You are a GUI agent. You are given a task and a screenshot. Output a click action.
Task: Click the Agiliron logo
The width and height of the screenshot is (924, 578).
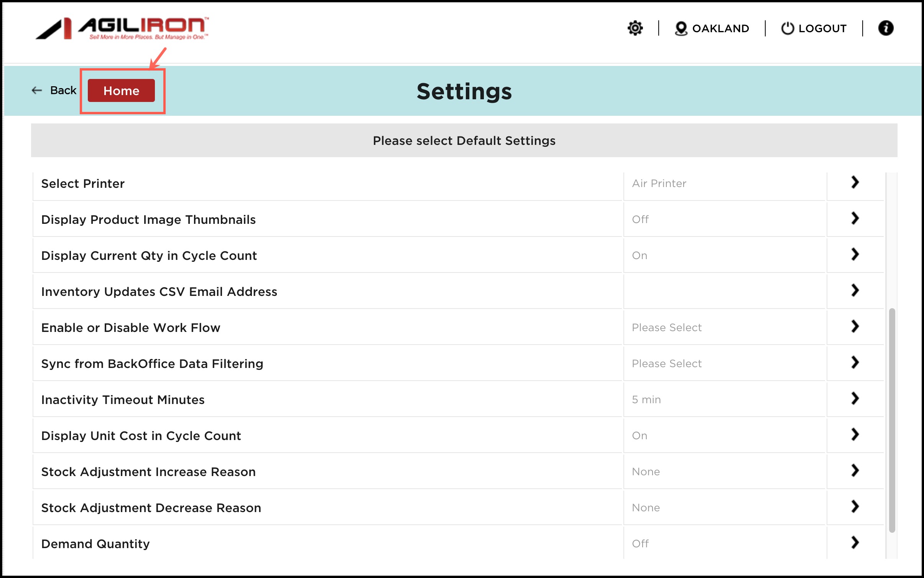pyautogui.click(x=123, y=28)
